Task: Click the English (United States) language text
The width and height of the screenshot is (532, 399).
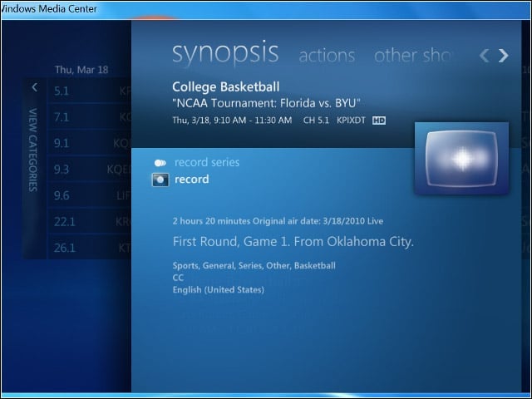Action: pyautogui.click(x=219, y=290)
